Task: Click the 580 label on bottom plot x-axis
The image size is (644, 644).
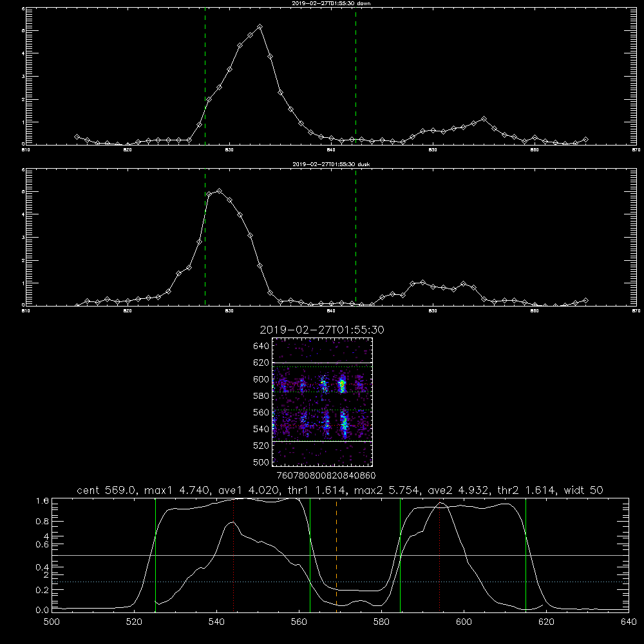Action: point(381,622)
